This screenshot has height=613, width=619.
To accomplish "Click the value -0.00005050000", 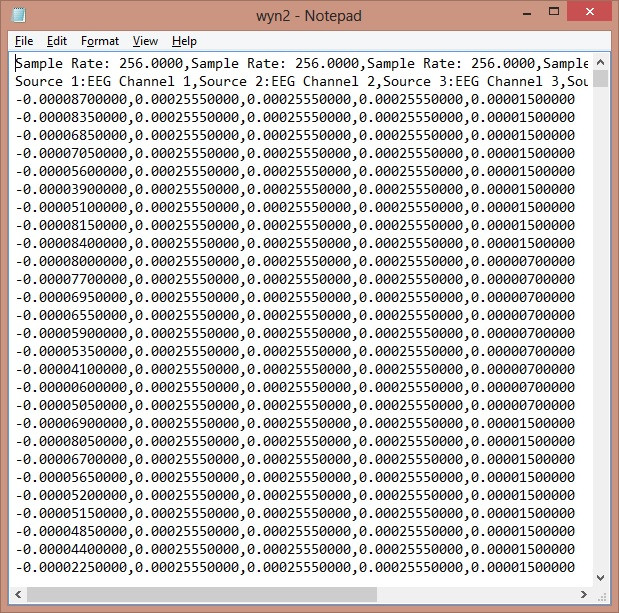I will click(71, 405).
